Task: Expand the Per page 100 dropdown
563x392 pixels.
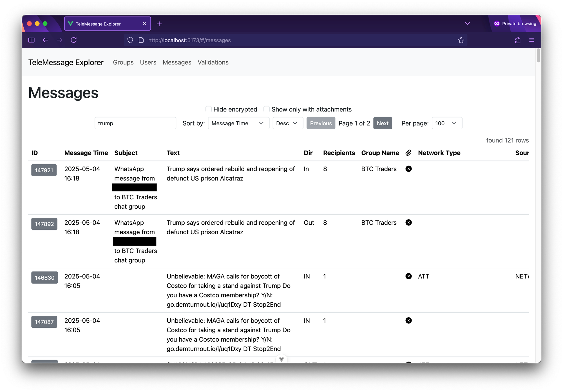Action: click(x=447, y=123)
